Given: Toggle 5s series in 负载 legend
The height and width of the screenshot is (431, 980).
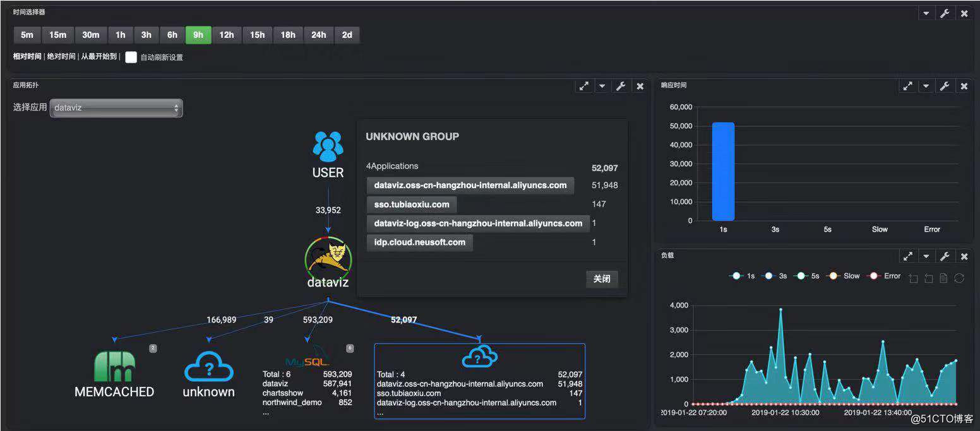Looking at the screenshot, I should click(806, 276).
